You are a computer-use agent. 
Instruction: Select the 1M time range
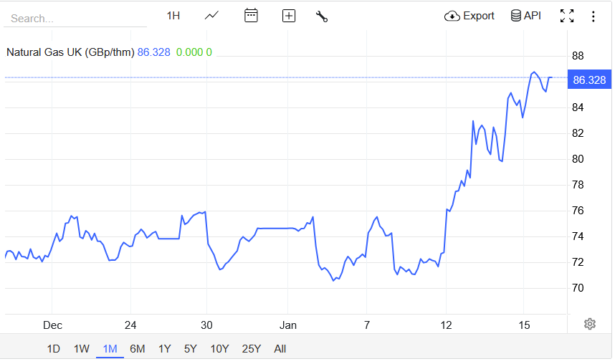[110, 349]
